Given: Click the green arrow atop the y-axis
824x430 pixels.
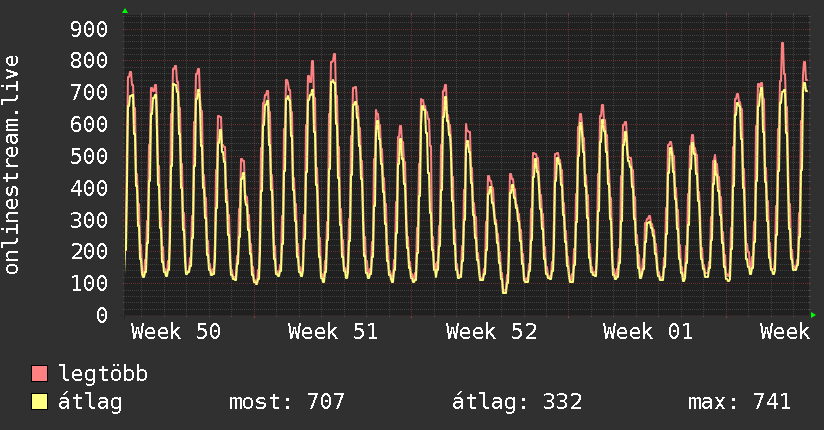Looking at the screenshot, I should point(125,11).
